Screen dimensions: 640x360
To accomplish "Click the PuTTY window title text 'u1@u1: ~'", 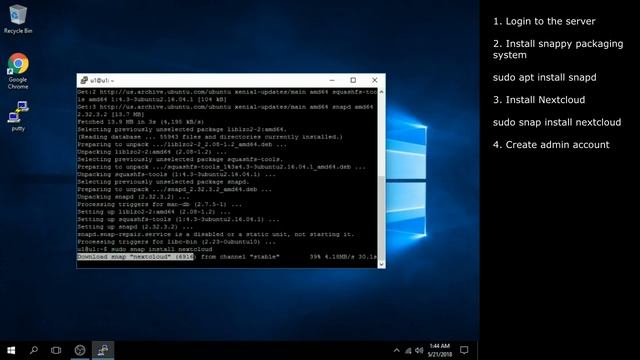I will (102, 81).
